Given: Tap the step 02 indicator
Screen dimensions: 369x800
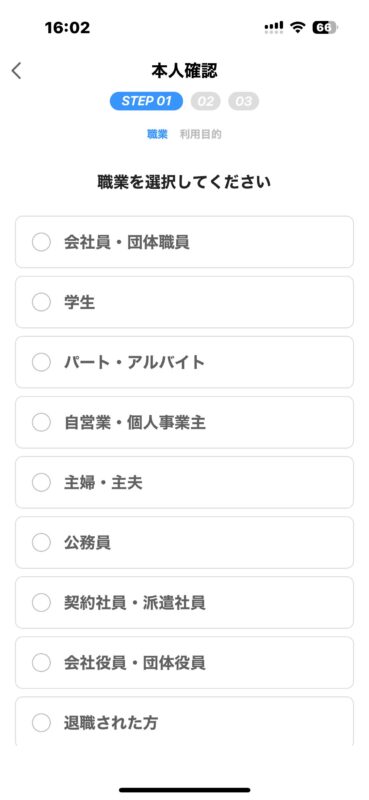Looking at the screenshot, I should pyautogui.click(x=206, y=101).
